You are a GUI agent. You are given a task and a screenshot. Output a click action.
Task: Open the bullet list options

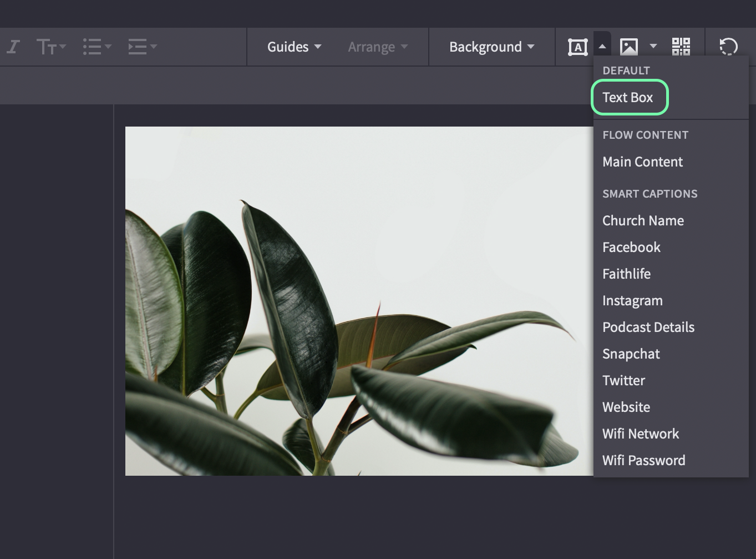(97, 47)
